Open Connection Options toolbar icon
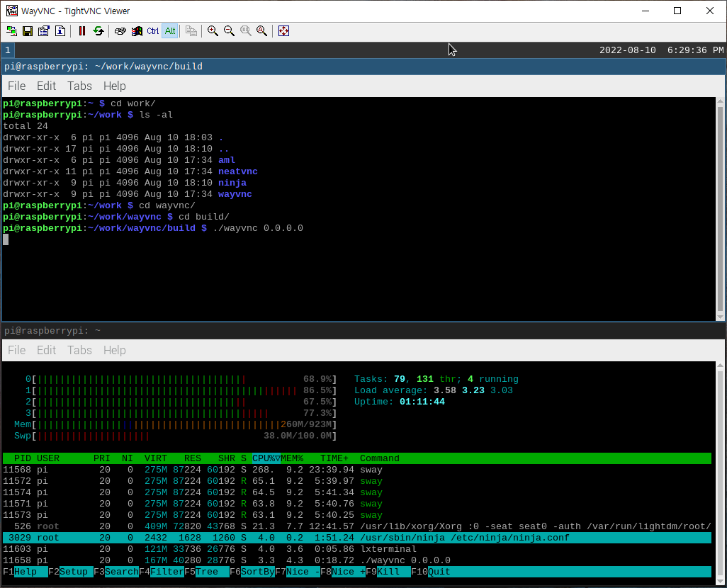 coord(44,31)
